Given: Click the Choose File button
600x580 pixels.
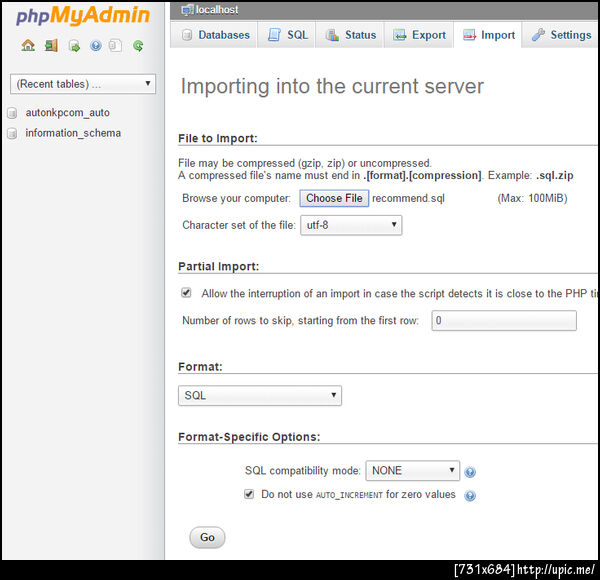Looking at the screenshot, I should (334, 198).
